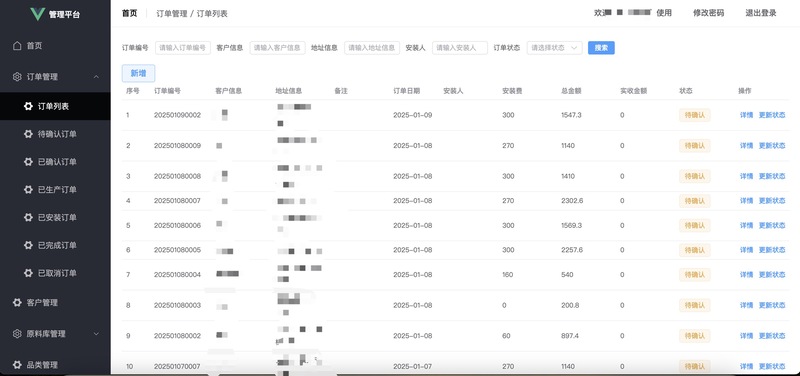Click install fee 160 in row 7
Viewport: 800px width, 376px height.
[507, 274]
